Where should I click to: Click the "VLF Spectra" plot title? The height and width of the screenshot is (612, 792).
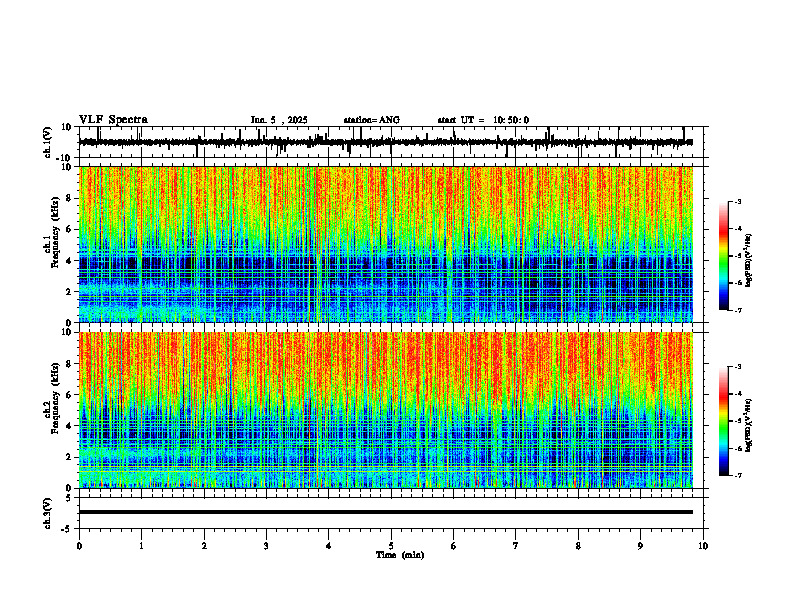(x=113, y=120)
